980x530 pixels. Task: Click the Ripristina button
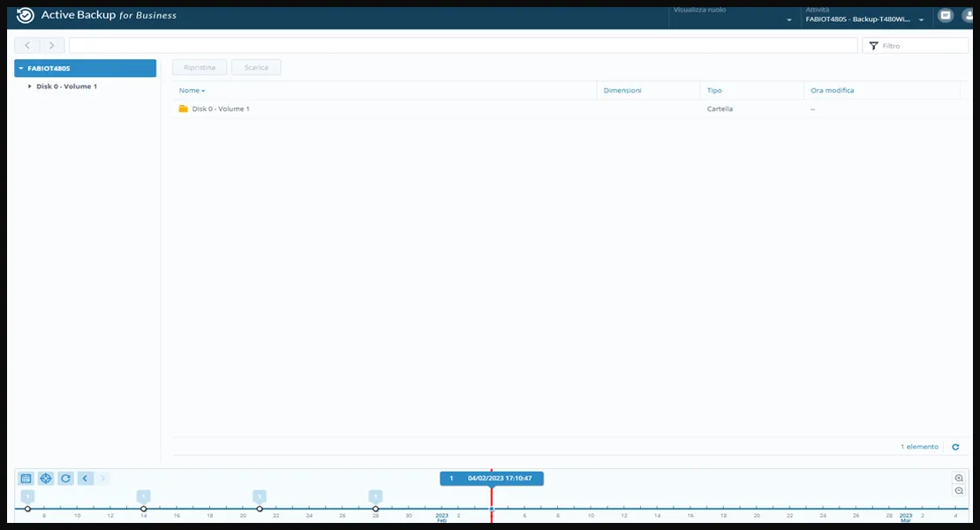(199, 66)
